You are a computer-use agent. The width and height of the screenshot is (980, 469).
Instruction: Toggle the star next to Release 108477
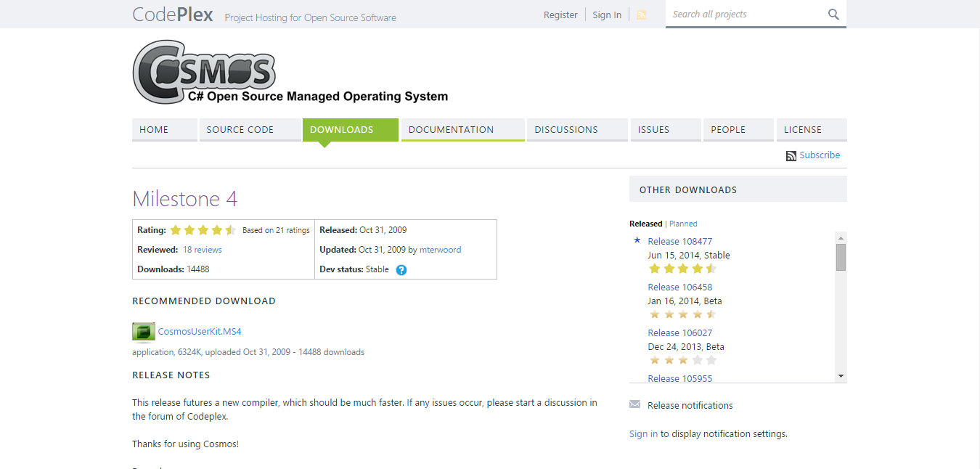tap(637, 240)
